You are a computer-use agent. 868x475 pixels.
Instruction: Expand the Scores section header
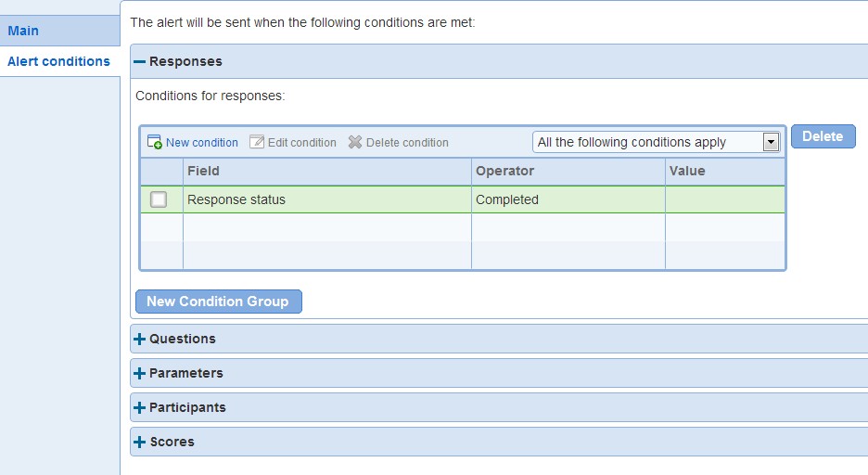[x=499, y=442]
